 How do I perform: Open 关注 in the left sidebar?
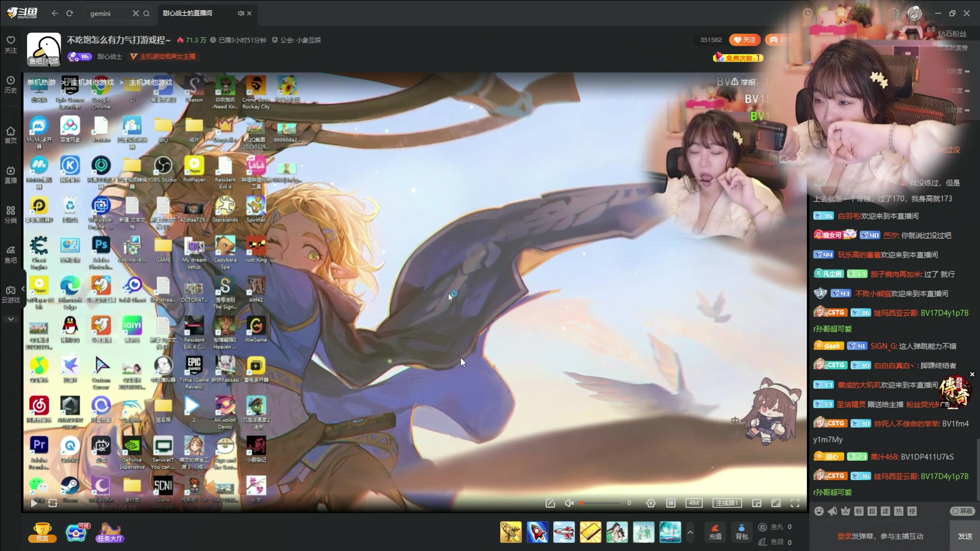11,44
